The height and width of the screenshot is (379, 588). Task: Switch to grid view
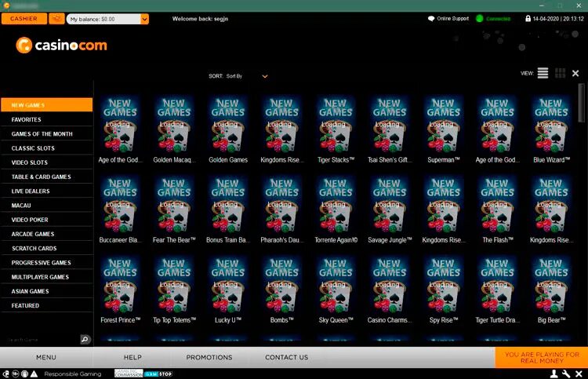(x=560, y=73)
